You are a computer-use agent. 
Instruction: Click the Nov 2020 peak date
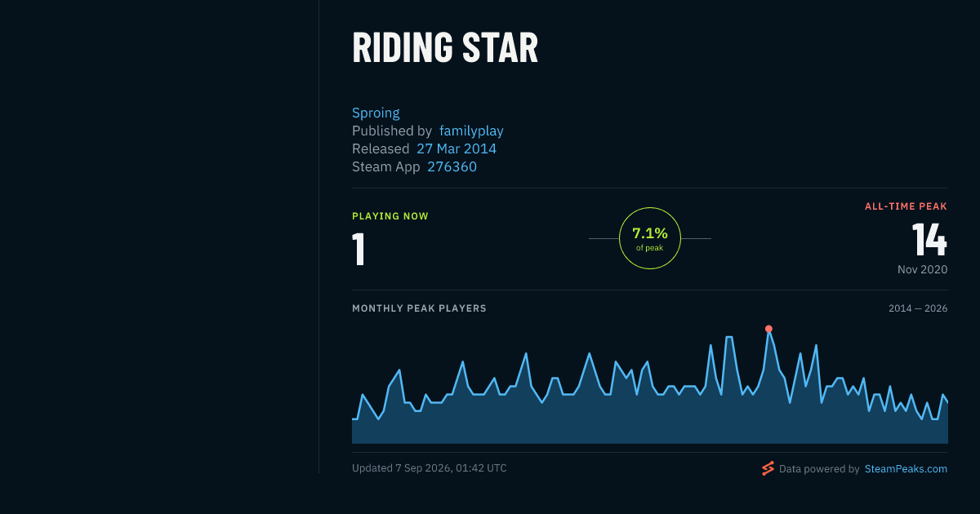tap(922, 269)
